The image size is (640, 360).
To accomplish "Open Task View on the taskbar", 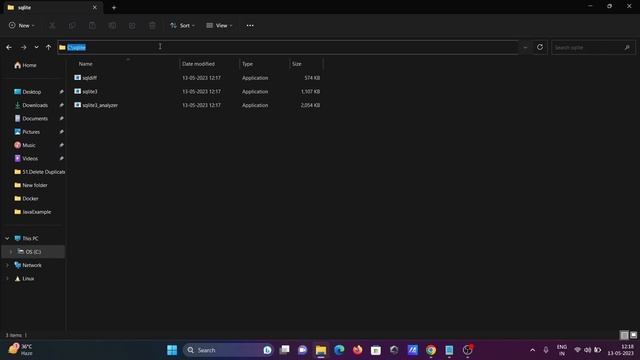I will pos(284,350).
